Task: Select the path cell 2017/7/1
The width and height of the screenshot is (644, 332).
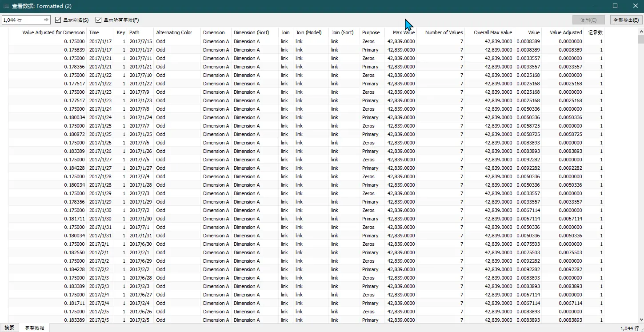Action: point(140,227)
